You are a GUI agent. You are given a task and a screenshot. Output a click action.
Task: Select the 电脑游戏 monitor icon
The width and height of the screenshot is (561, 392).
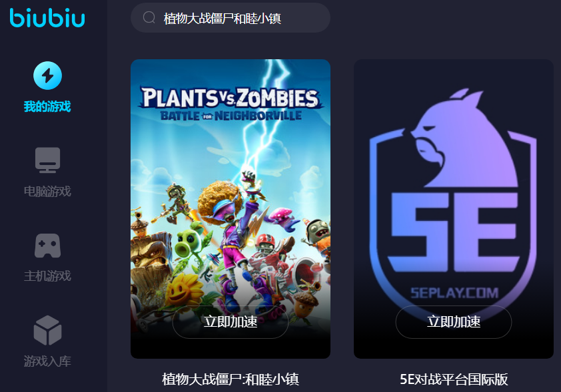[x=47, y=160]
